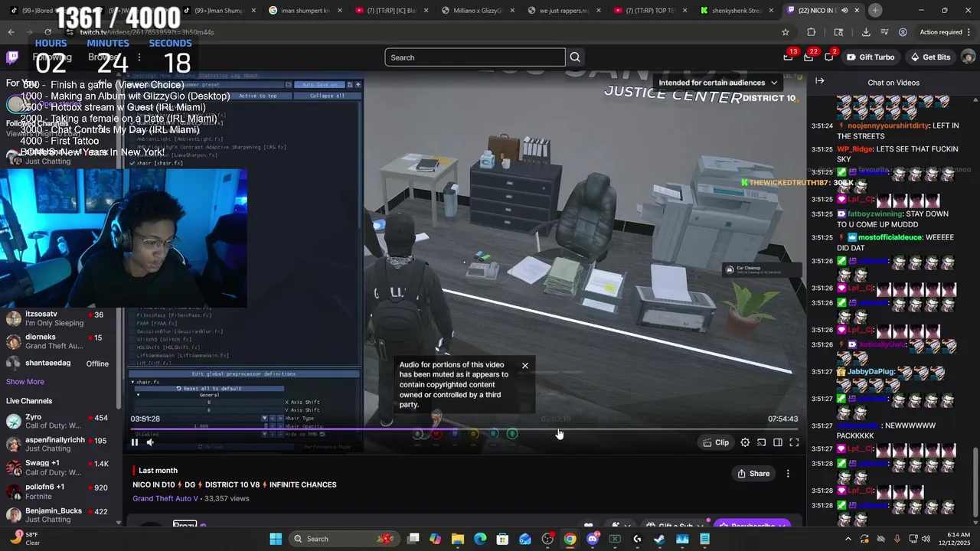Pause the video player
This screenshot has width=980, height=551.
135,442
